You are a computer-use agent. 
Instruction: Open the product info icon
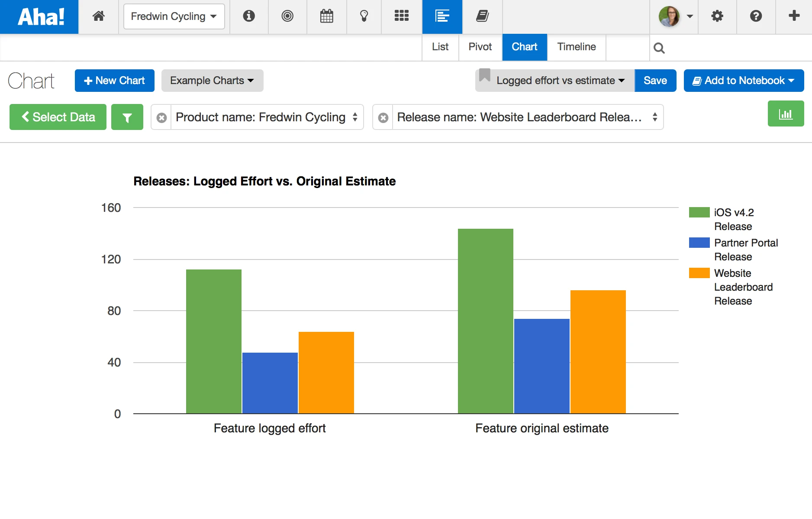pyautogui.click(x=249, y=16)
